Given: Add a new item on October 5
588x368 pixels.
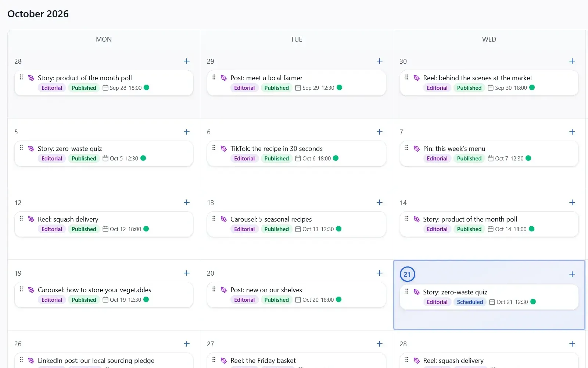Looking at the screenshot, I should point(187,132).
